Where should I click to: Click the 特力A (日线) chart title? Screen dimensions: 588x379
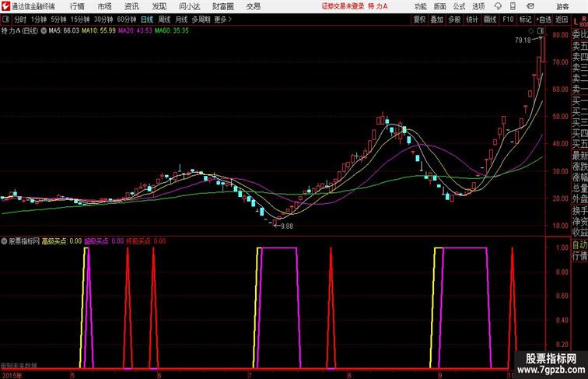(19, 31)
